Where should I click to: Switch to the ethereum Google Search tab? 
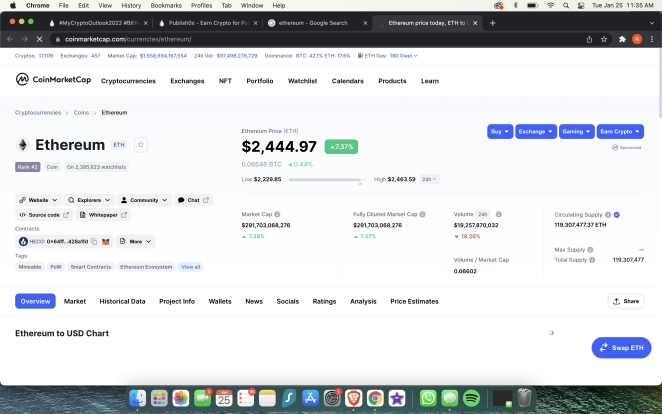click(x=318, y=23)
